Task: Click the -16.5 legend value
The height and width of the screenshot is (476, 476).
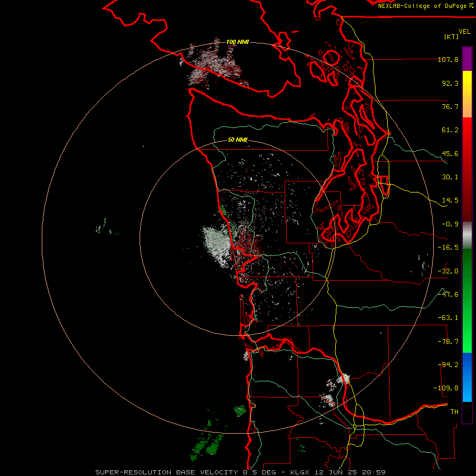Action: (x=448, y=248)
